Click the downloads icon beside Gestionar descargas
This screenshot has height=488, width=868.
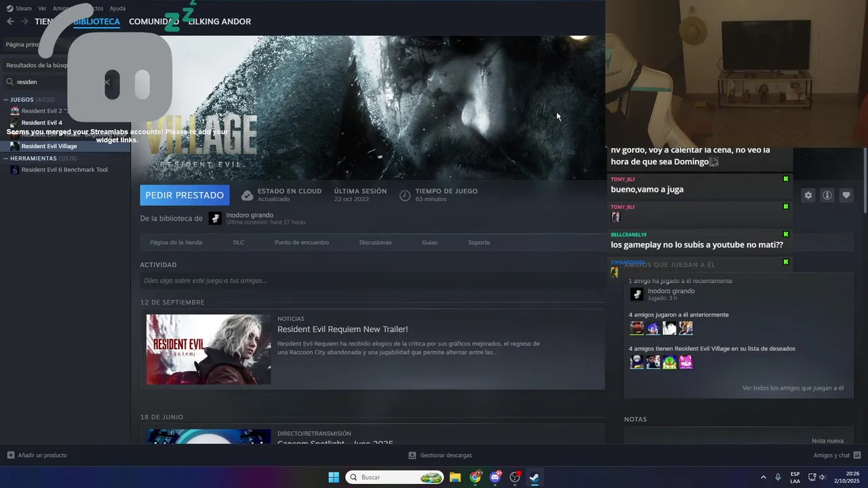[x=412, y=455]
